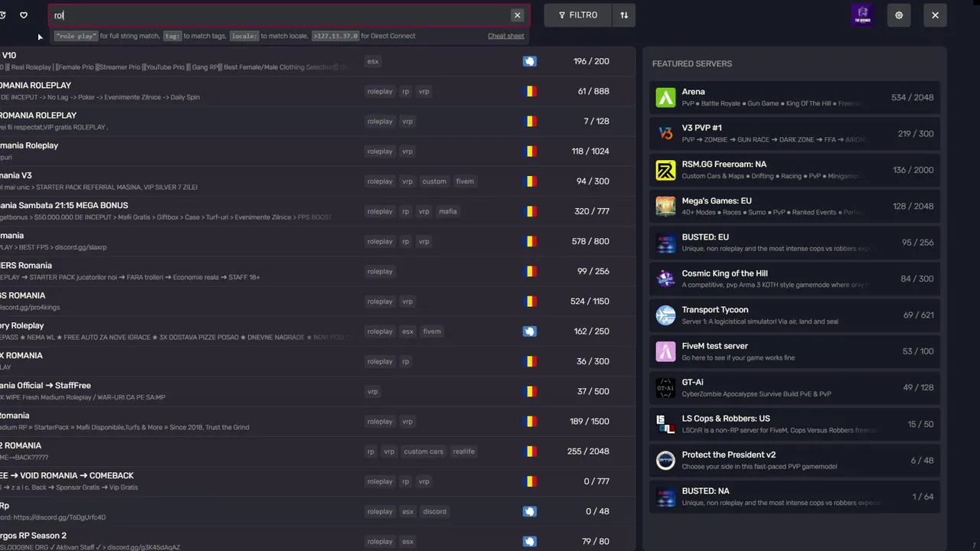Click the 'reallife' tag
Screen dimensions: 980x551
(463, 452)
